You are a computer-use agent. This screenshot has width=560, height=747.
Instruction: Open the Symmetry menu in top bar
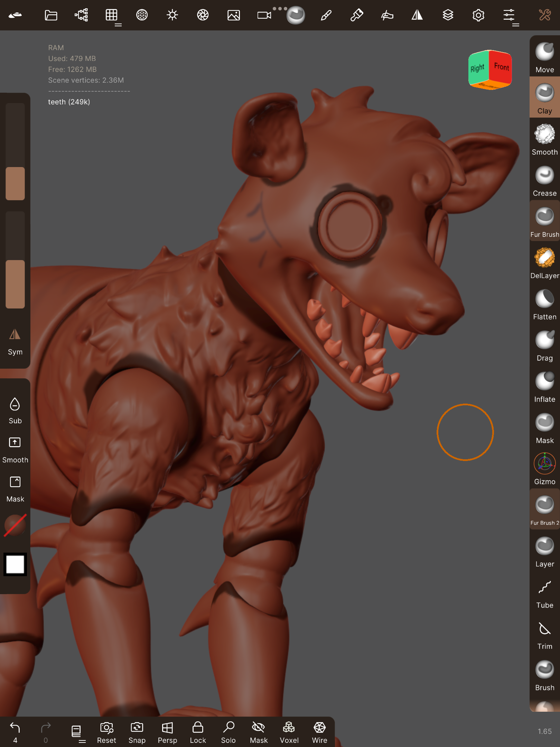417,15
